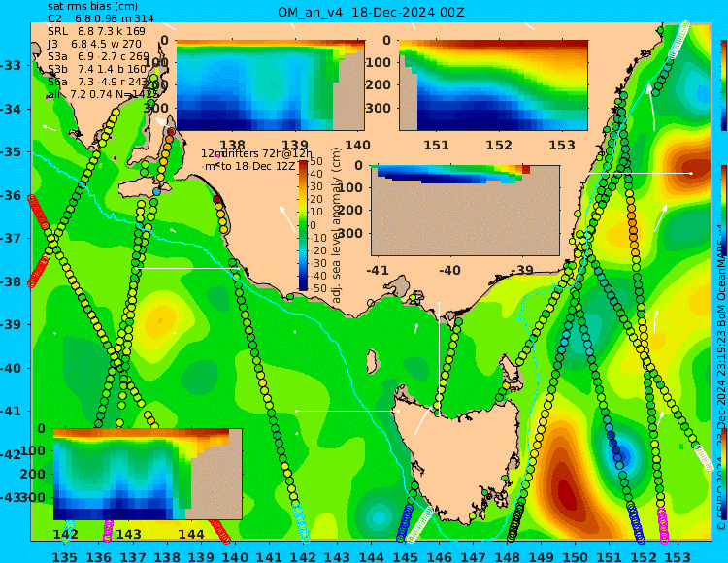Select the 'sat rms bias (cm)' header
This screenshot has height=563, width=728.
tap(92, 7)
